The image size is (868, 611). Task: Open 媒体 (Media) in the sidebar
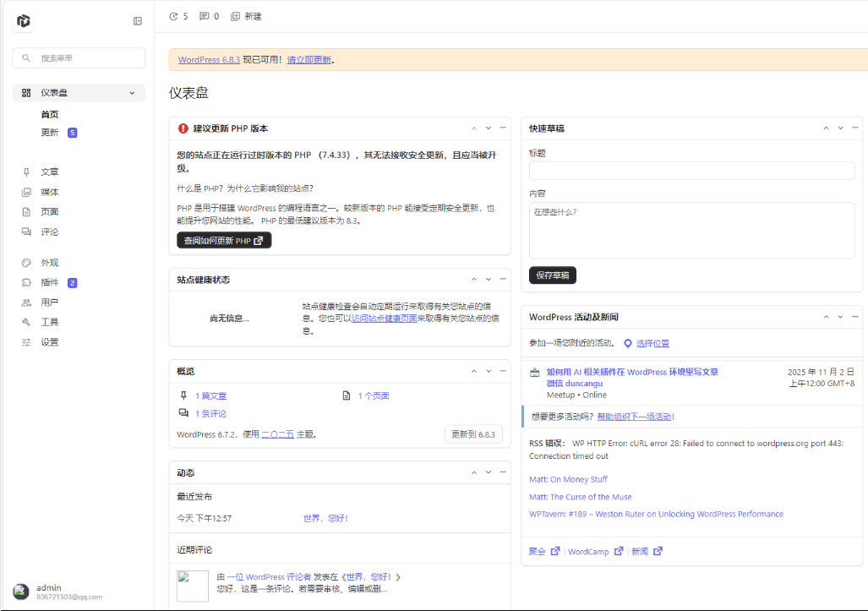point(49,192)
